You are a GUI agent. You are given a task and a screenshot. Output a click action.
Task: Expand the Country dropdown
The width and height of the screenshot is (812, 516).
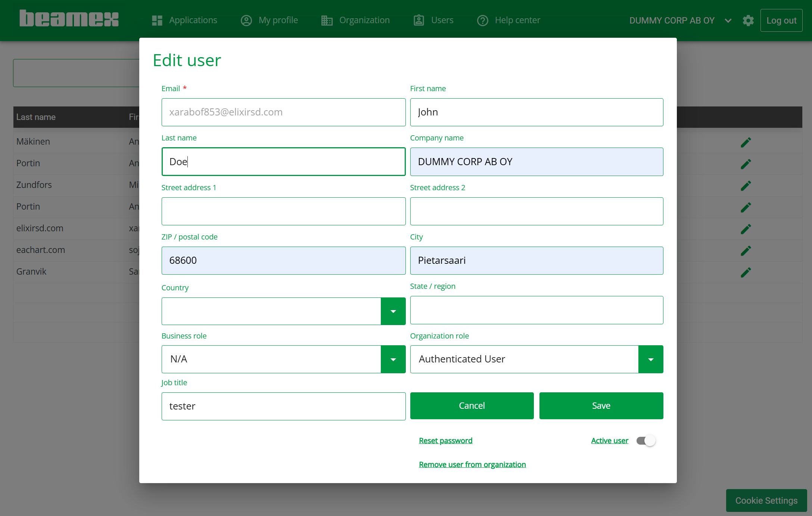[x=393, y=311]
